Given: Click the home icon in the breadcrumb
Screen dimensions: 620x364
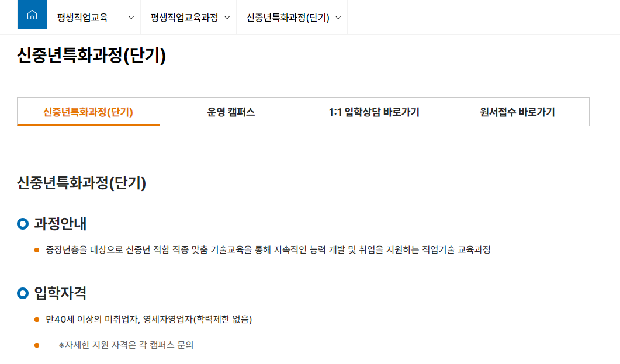Looking at the screenshot, I should (x=31, y=15).
